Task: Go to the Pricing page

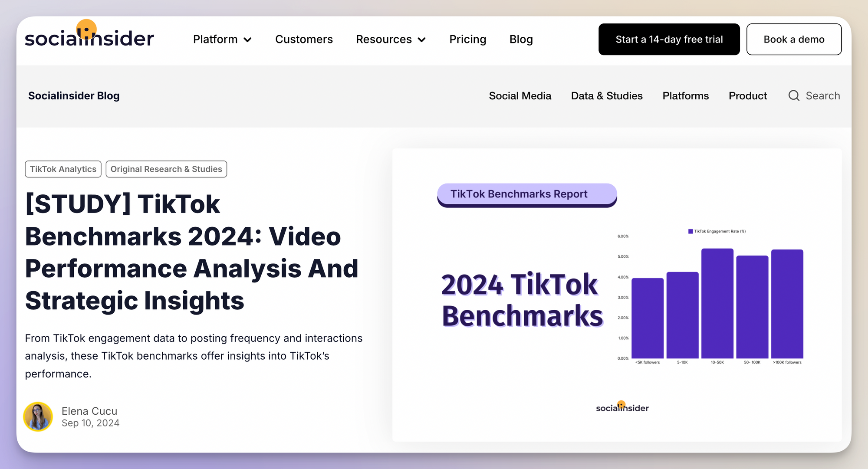Action: pos(467,39)
